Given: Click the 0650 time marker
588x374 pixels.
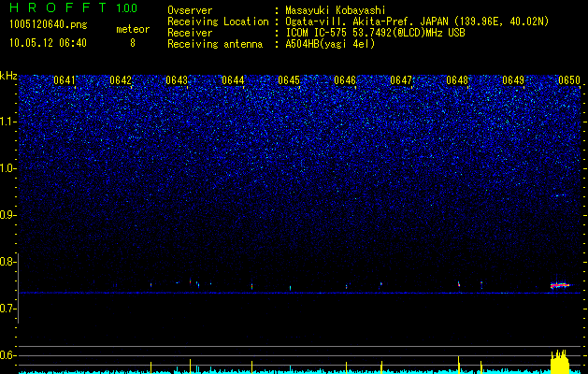Looking at the screenshot, I should tap(569, 80).
